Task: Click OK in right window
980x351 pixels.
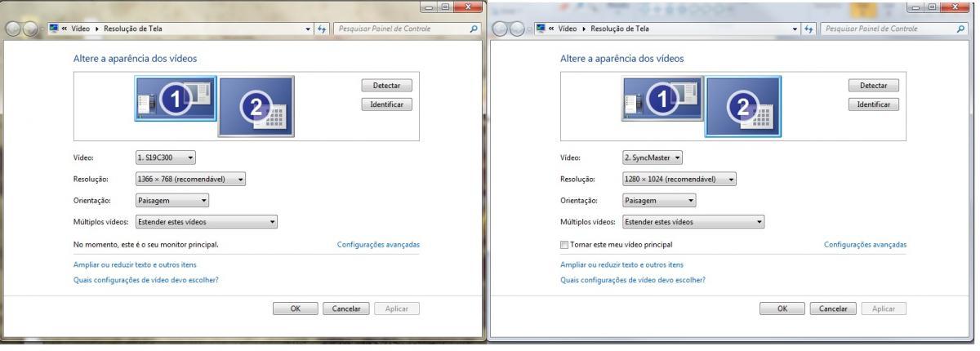Action: (782, 309)
